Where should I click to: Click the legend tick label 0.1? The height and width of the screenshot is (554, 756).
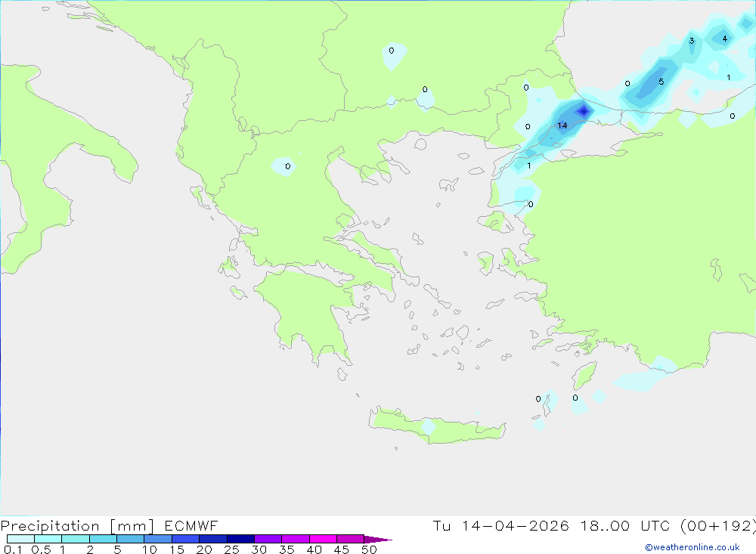13,549
